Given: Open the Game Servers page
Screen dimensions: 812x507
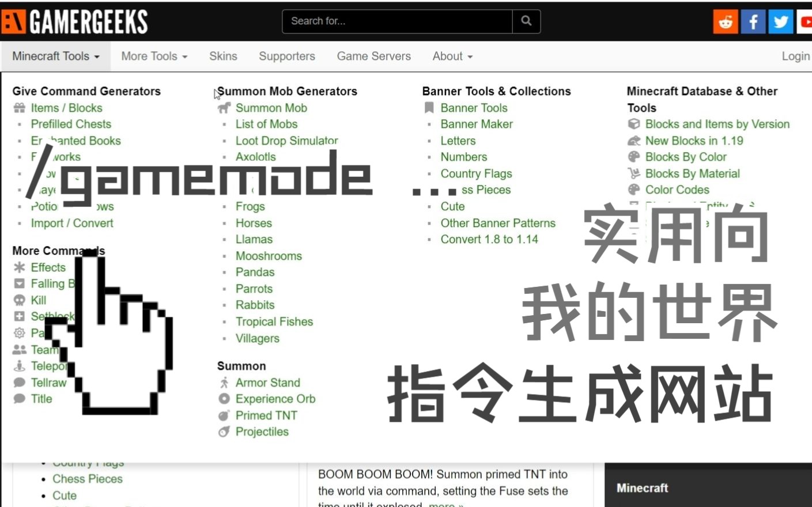Looking at the screenshot, I should point(374,56).
